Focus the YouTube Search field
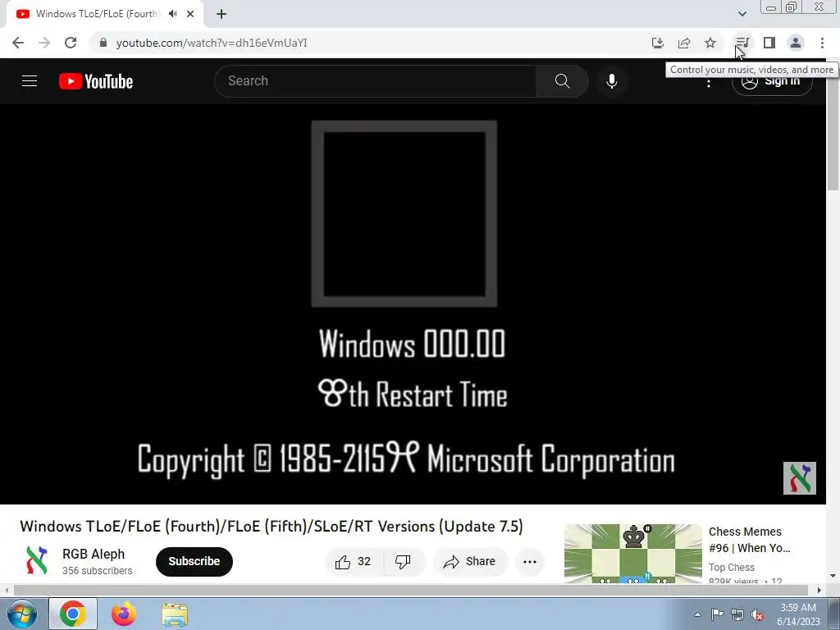This screenshot has width=840, height=630. click(376, 81)
